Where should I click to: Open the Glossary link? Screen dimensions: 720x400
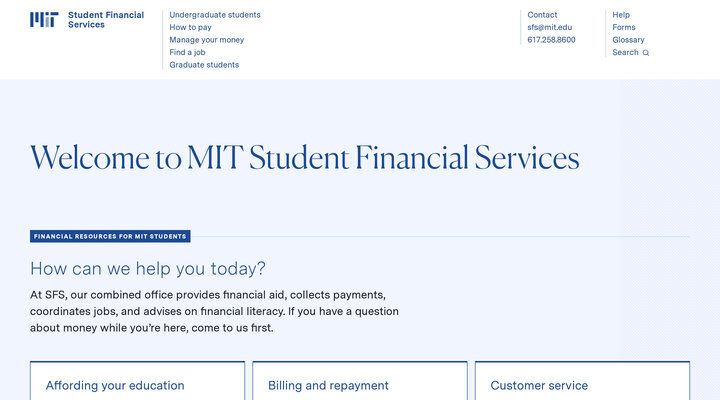(628, 40)
